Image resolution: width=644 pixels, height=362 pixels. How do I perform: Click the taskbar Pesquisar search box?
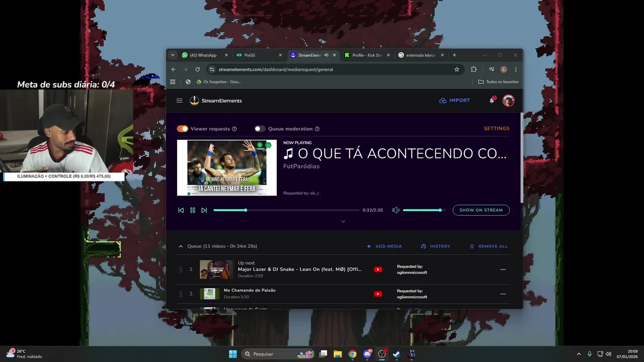pyautogui.click(x=278, y=354)
